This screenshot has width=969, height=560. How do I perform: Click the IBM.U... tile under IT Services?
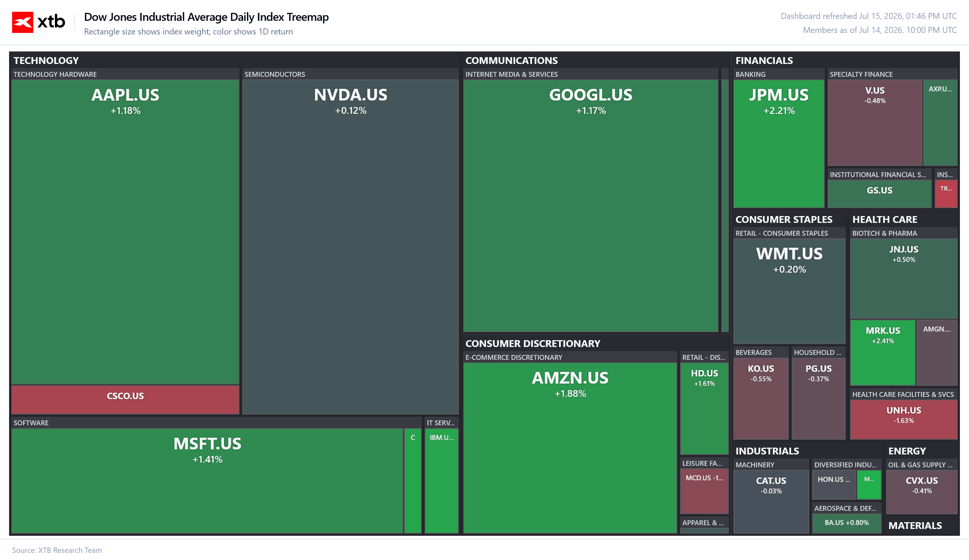point(441,481)
